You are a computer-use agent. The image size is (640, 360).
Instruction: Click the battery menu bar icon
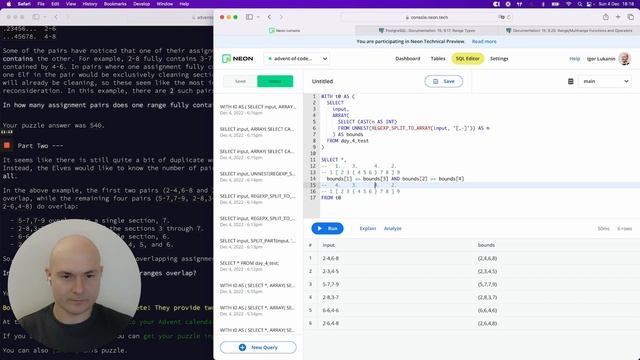tap(556, 4)
